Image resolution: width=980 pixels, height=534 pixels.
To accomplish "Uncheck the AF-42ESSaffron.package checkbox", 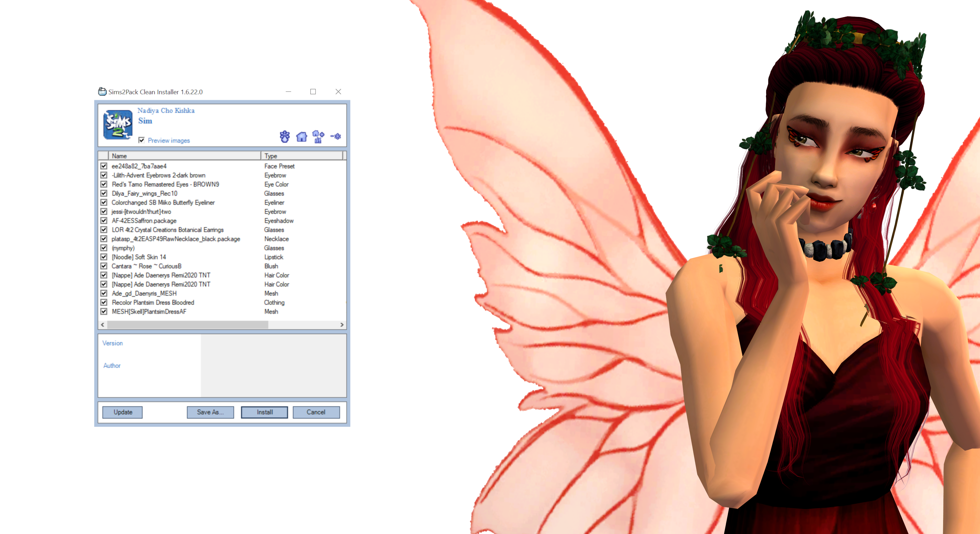I will [x=103, y=221].
